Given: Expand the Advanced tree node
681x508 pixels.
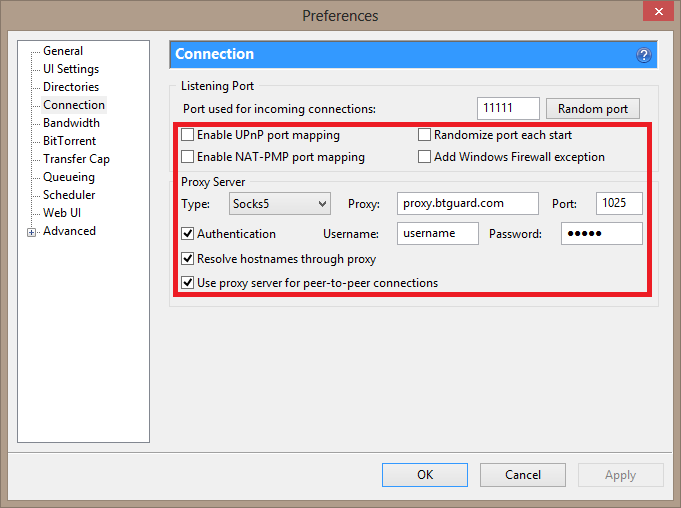Looking at the screenshot, I should (32, 232).
